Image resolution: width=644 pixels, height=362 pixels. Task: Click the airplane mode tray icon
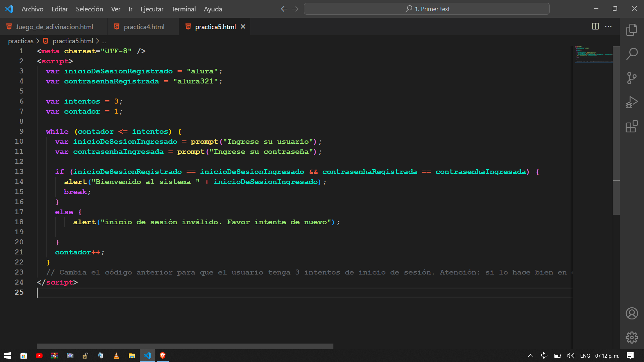click(544, 356)
